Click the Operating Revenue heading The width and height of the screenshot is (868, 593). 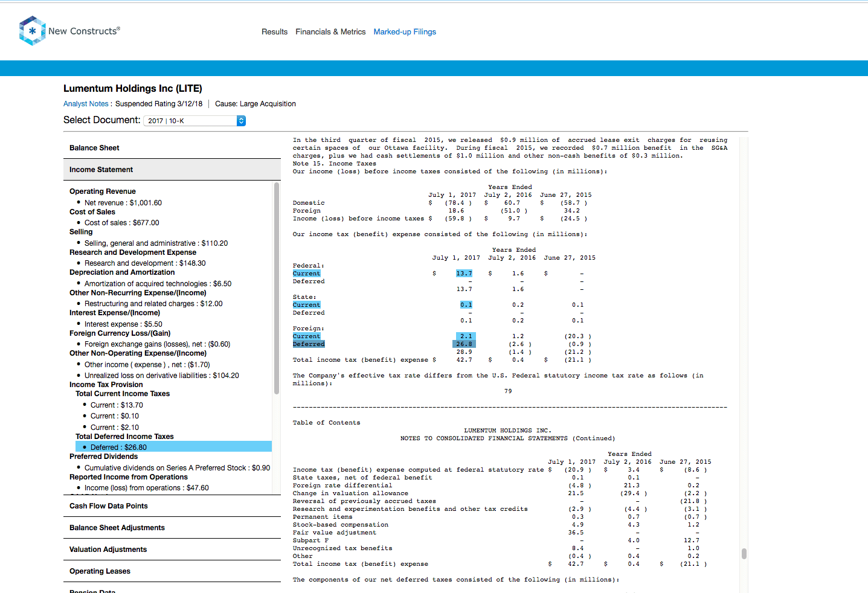coord(103,191)
